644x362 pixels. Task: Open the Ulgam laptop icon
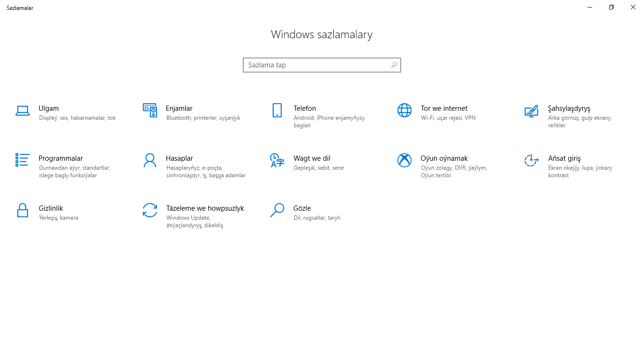pyautogui.click(x=23, y=110)
